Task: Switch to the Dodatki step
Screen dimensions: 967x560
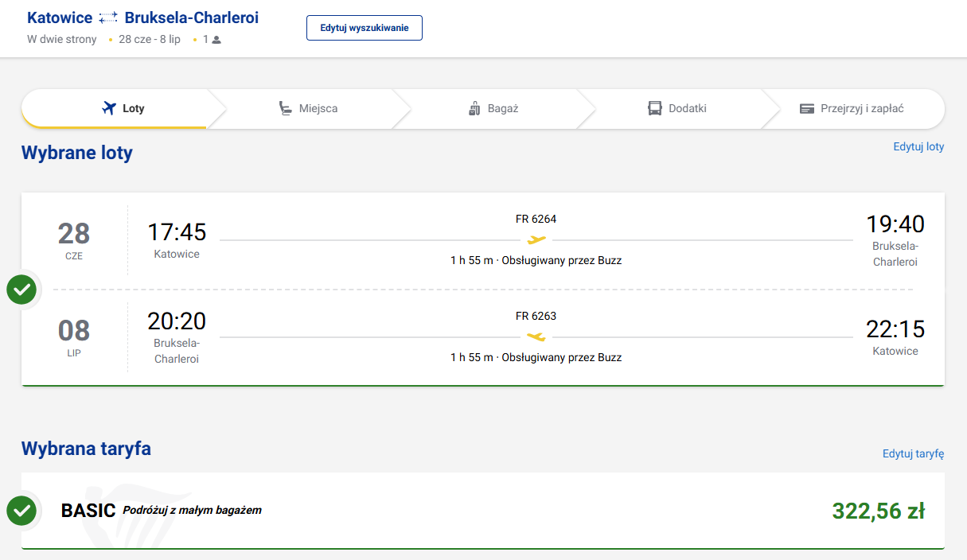Action: click(x=677, y=108)
